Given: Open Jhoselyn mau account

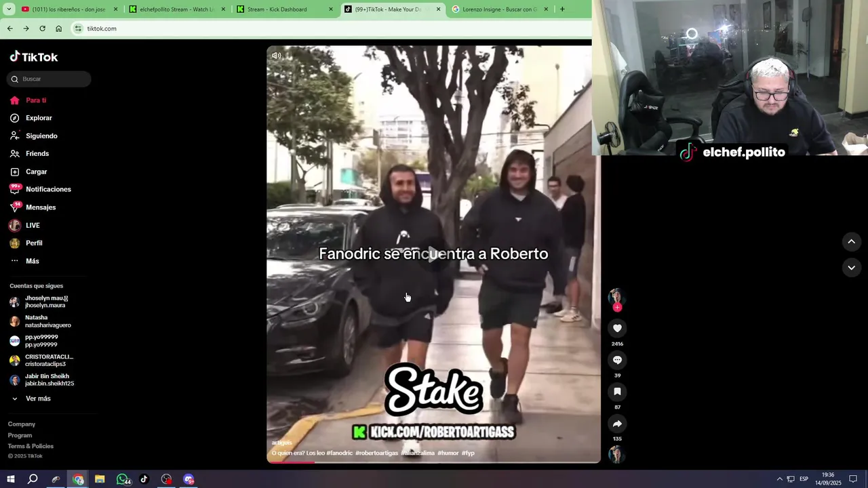Looking at the screenshot, I should 42,302.
